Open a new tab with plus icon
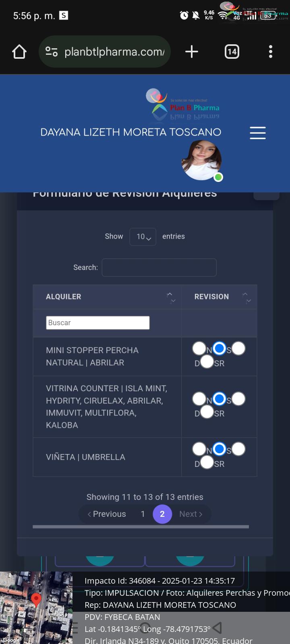The height and width of the screenshot is (644, 290). coord(192,52)
